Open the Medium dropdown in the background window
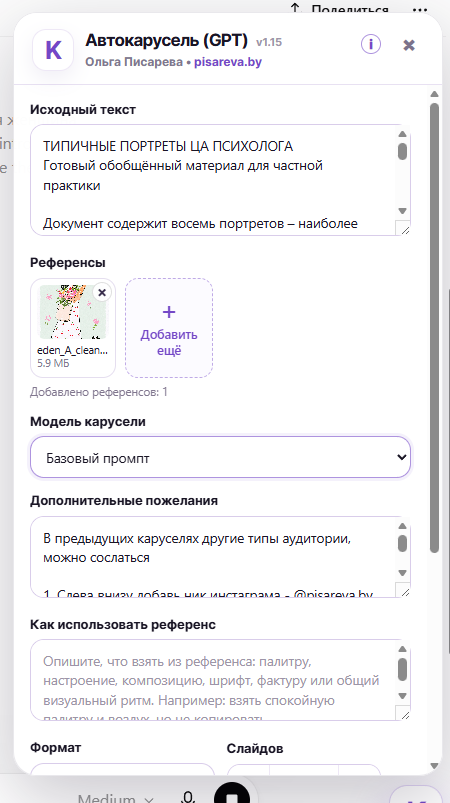 click(116, 798)
